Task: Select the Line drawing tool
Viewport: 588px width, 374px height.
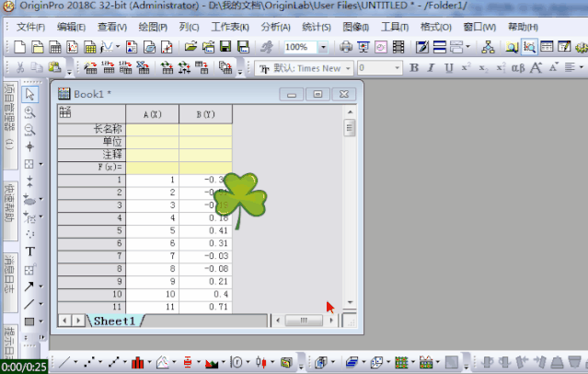Action: coord(29,304)
